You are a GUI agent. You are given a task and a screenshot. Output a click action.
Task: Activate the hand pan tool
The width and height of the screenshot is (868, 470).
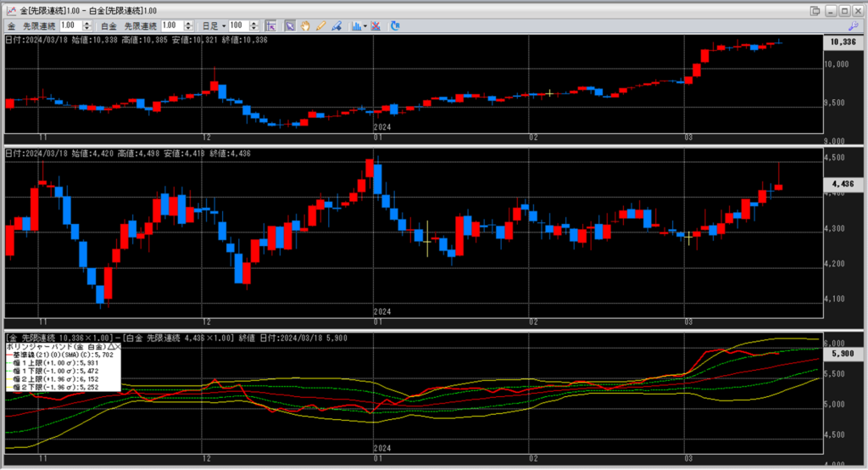coord(305,26)
